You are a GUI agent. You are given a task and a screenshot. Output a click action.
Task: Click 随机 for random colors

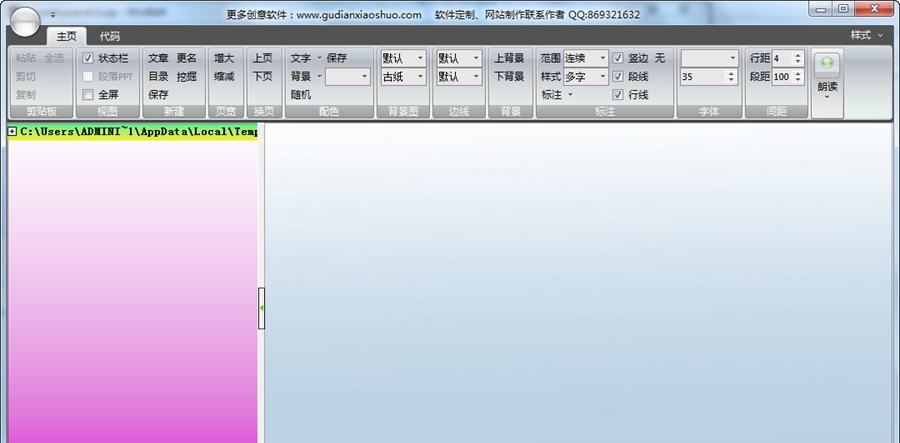(301, 95)
